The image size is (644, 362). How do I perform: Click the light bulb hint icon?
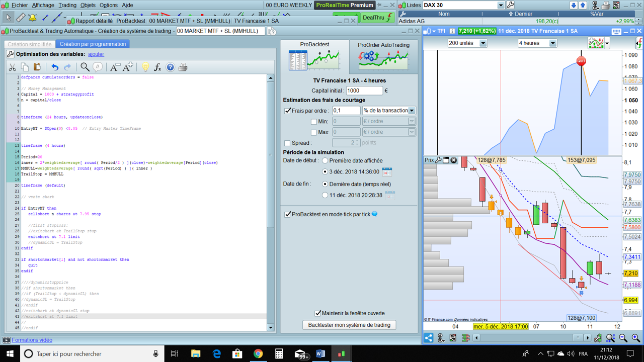point(145,67)
